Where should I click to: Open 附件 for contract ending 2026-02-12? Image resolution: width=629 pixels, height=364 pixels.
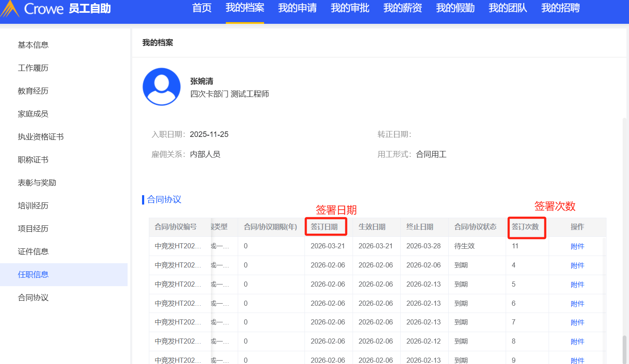577,342
